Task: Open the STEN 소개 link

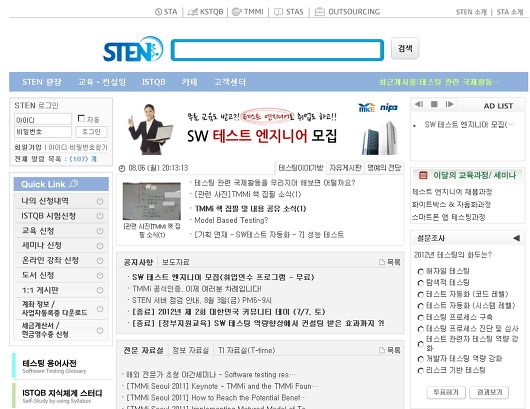Action: tap(471, 12)
